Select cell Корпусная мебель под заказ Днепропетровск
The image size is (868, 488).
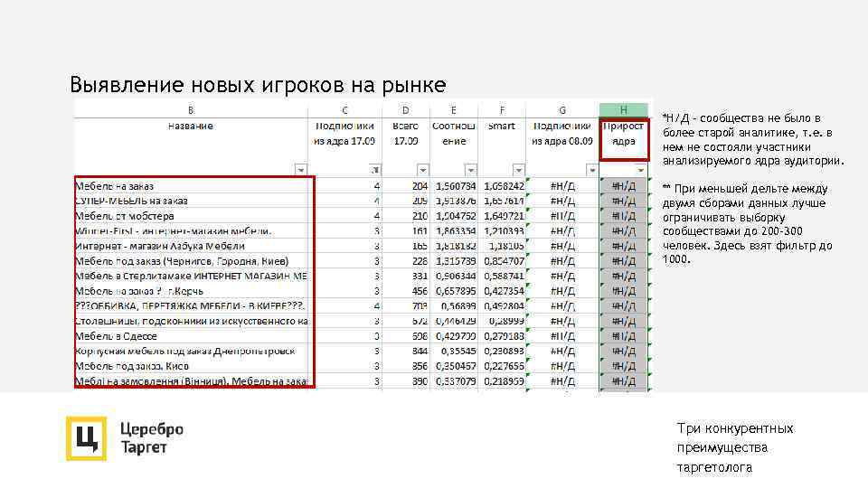coord(191,351)
